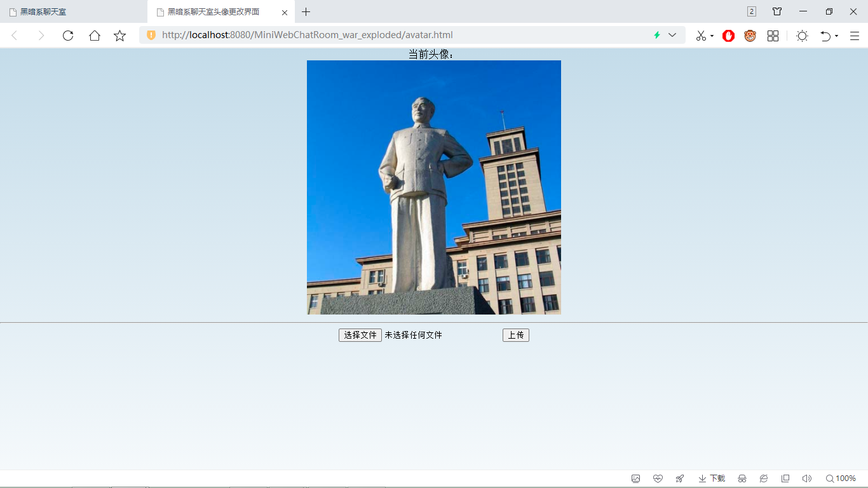Expand the address bar dropdown arrow
Screen dimensions: 868x488
(x=672, y=35)
